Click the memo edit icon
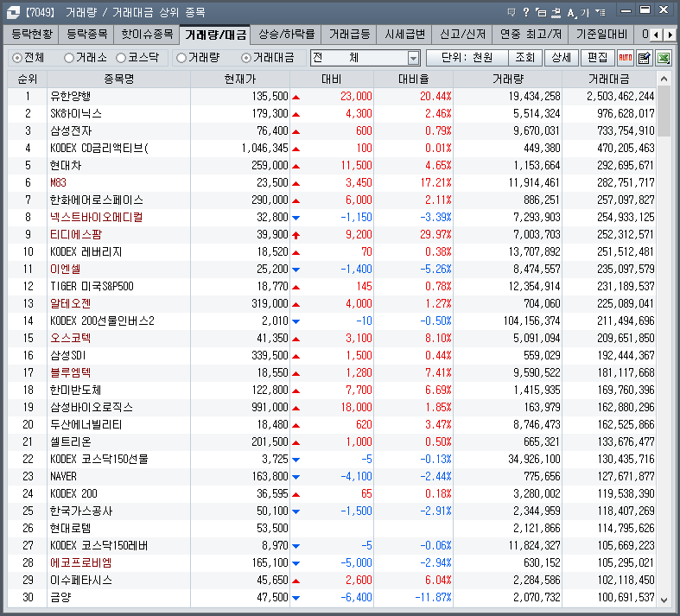The height and width of the screenshot is (616, 680). click(x=645, y=58)
